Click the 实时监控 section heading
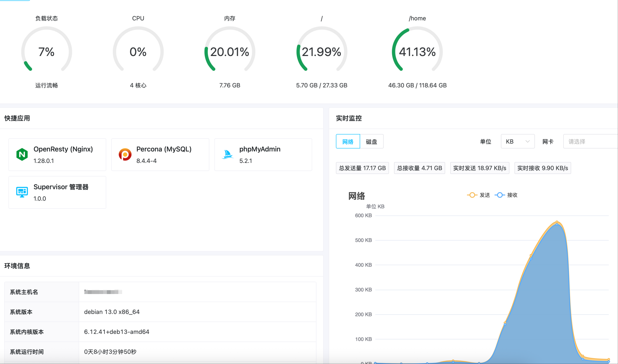 click(x=349, y=118)
